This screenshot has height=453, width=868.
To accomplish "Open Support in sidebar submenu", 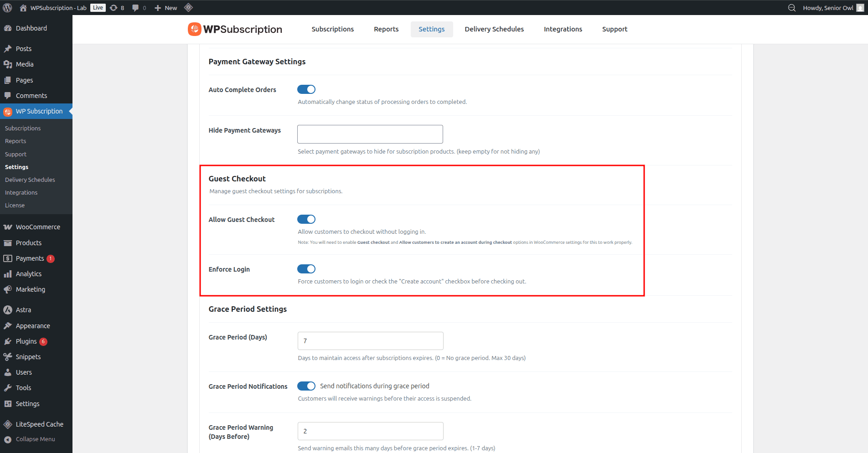I will coord(15,154).
